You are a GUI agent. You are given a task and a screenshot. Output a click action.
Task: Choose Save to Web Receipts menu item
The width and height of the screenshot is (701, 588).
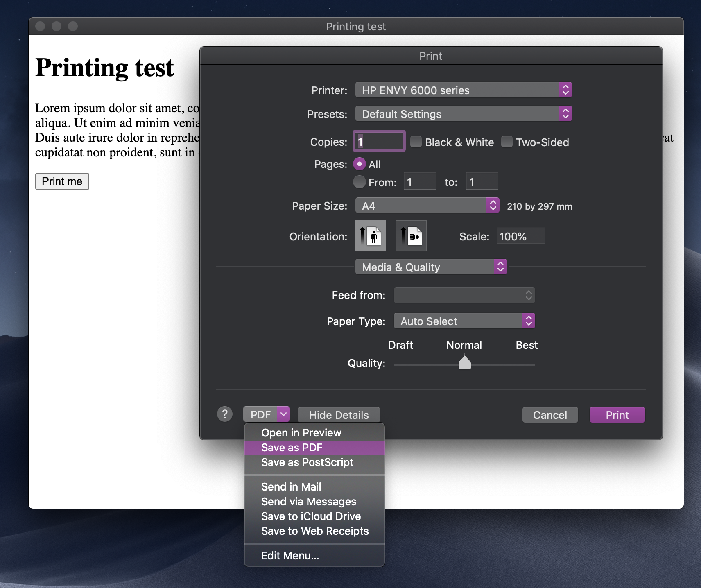click(x=314, y=531)
